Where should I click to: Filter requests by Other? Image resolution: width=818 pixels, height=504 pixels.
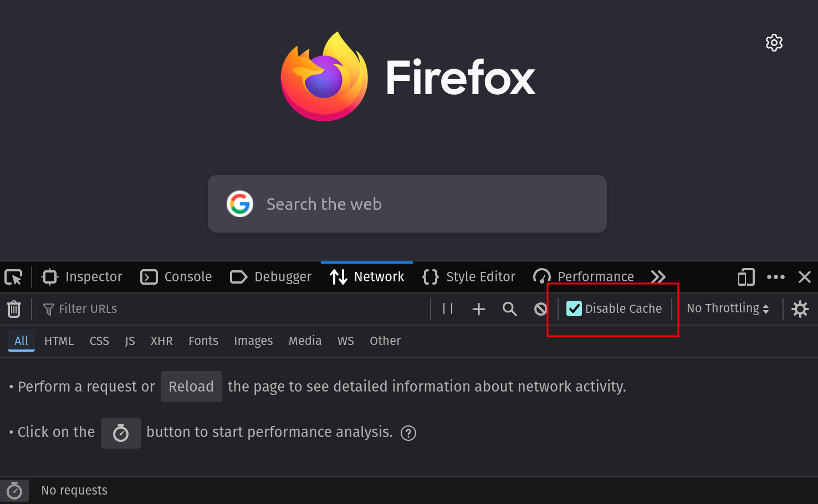pos(385,341)
